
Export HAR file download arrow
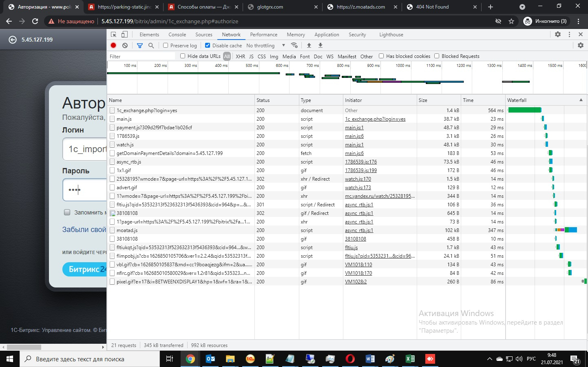321,45
